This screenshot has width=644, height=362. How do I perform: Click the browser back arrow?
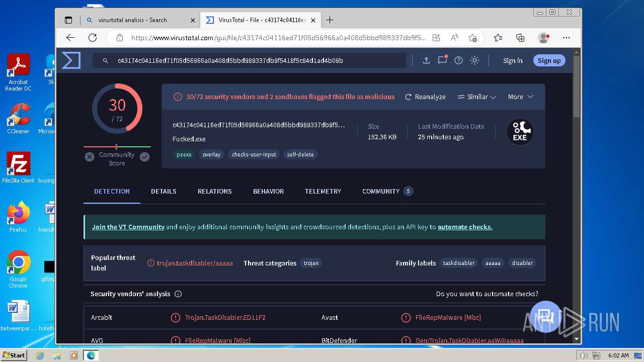[70, 38]
